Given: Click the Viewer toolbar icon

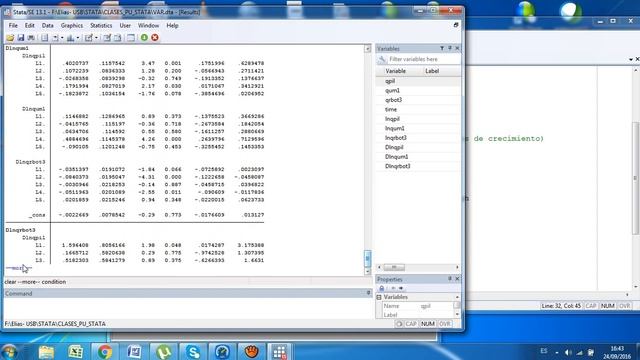Looking at the screenshot, I should click(55, 38).
